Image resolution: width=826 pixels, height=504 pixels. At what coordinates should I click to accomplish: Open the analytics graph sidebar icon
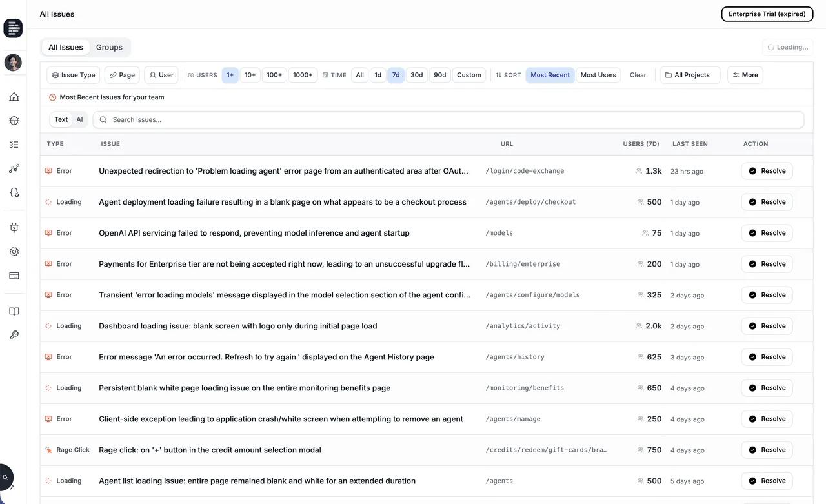(14, 168)
